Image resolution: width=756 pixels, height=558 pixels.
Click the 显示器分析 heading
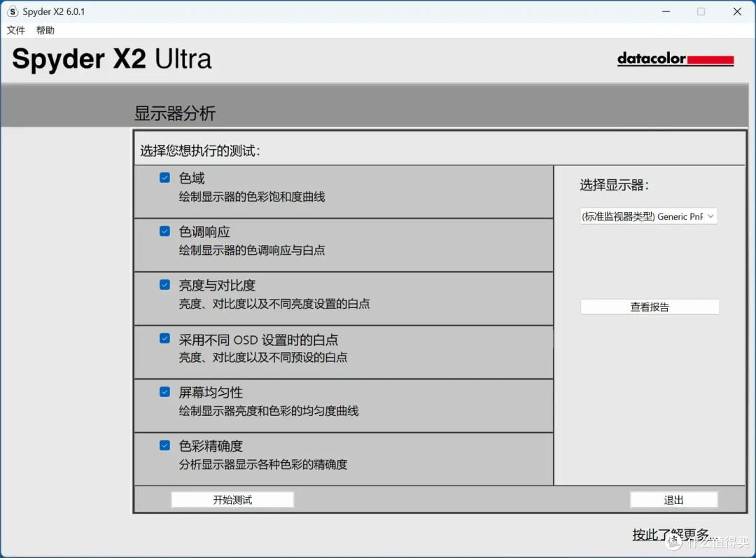pos(174,113)
